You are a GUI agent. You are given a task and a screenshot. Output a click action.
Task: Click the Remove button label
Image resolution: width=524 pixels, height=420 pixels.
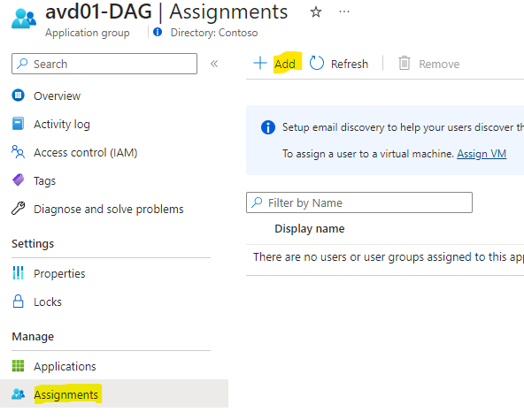[439, 64]
